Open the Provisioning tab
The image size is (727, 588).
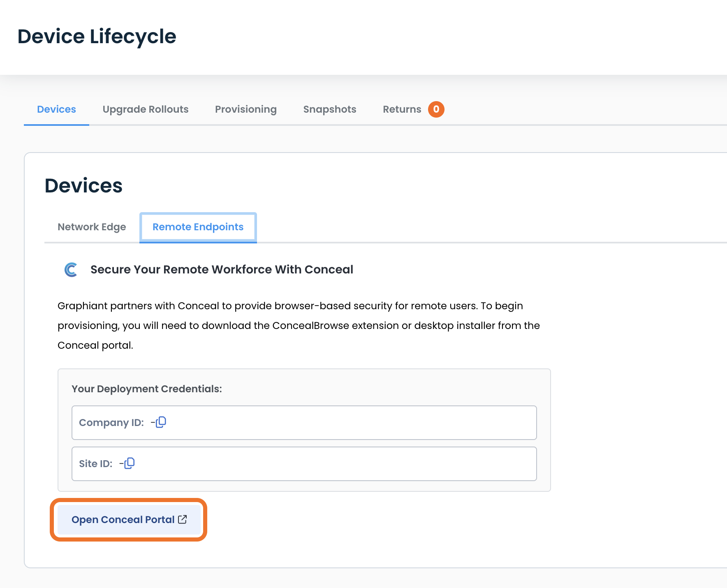pos(246,109)
